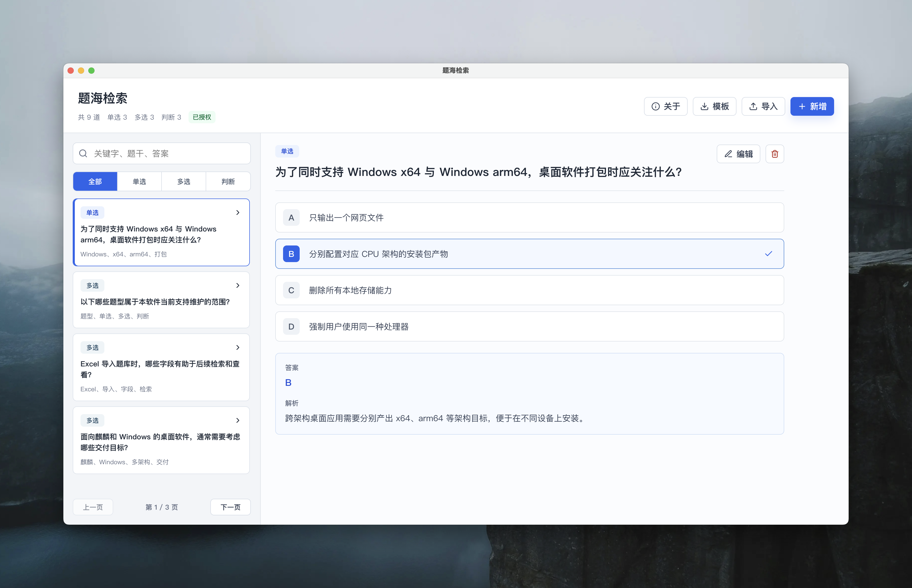Click the 编辑 edit button
This screenshot has width=912, height=588.
[x=738, y=154]
